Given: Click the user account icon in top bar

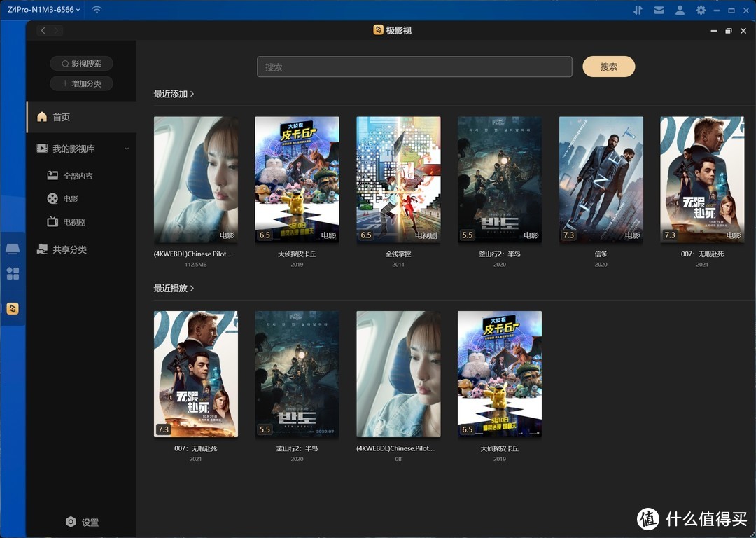Looking at the screenshot, I should tap(678, 10).
